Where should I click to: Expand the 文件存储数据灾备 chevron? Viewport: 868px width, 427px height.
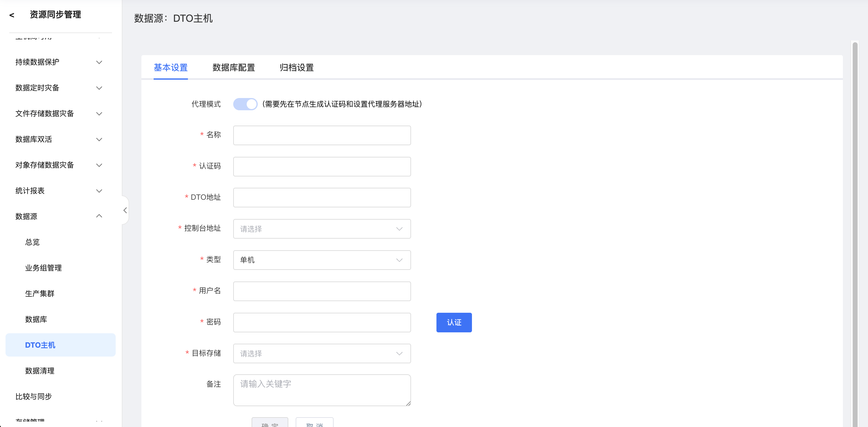(99, 114)
